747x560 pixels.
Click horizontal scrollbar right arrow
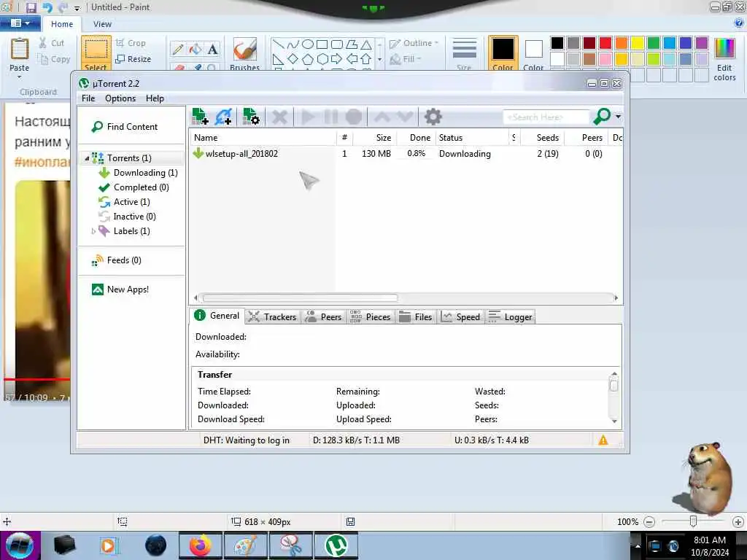tap(616, 298)
